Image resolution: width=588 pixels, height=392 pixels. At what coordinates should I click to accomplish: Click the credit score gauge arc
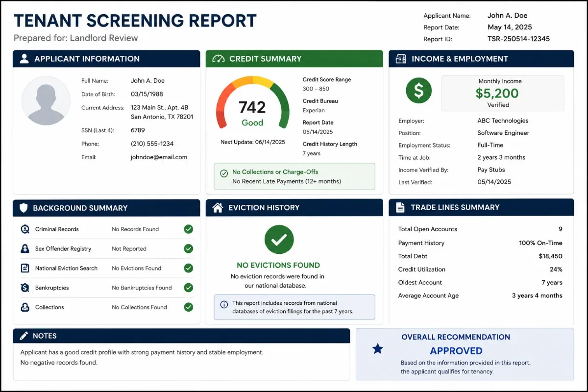click(252, 101)
